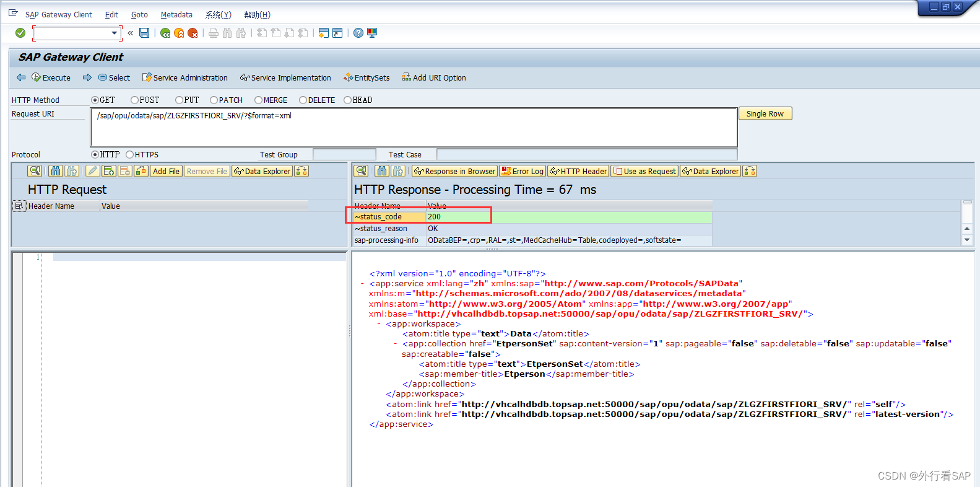Click the HTTP Header button
This screenshot has height=487, width=980.
coord(578,171)
